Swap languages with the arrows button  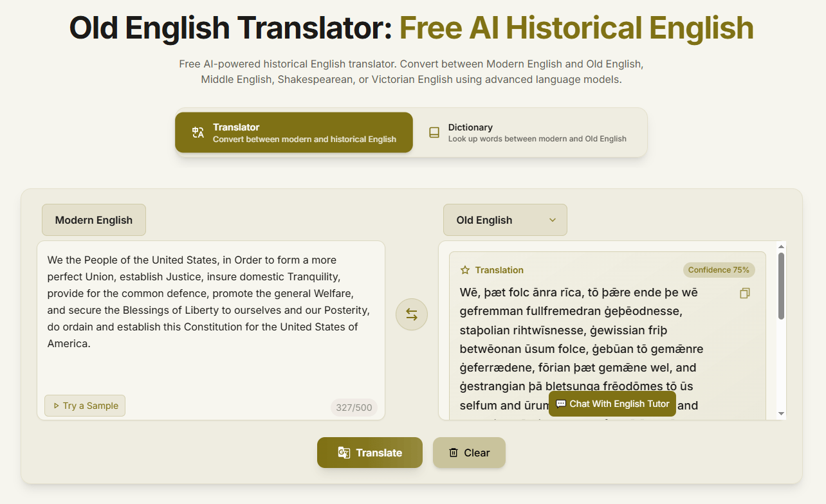point(412,314)
